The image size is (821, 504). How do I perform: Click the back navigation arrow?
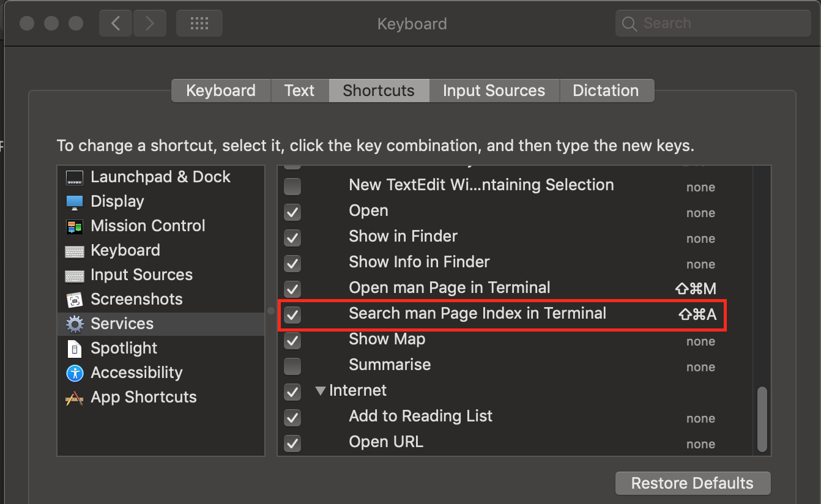[x=115, y=23]
